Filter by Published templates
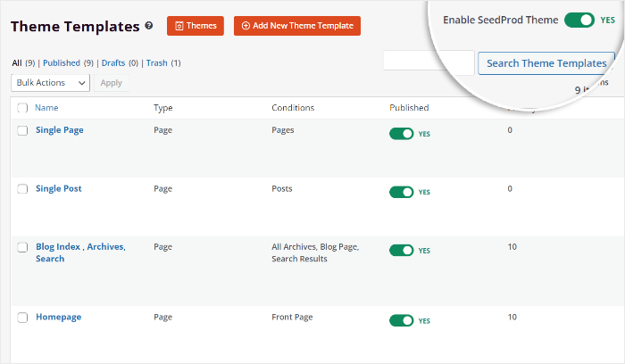Viewport: 625px width, 364px height. [62, 63]
